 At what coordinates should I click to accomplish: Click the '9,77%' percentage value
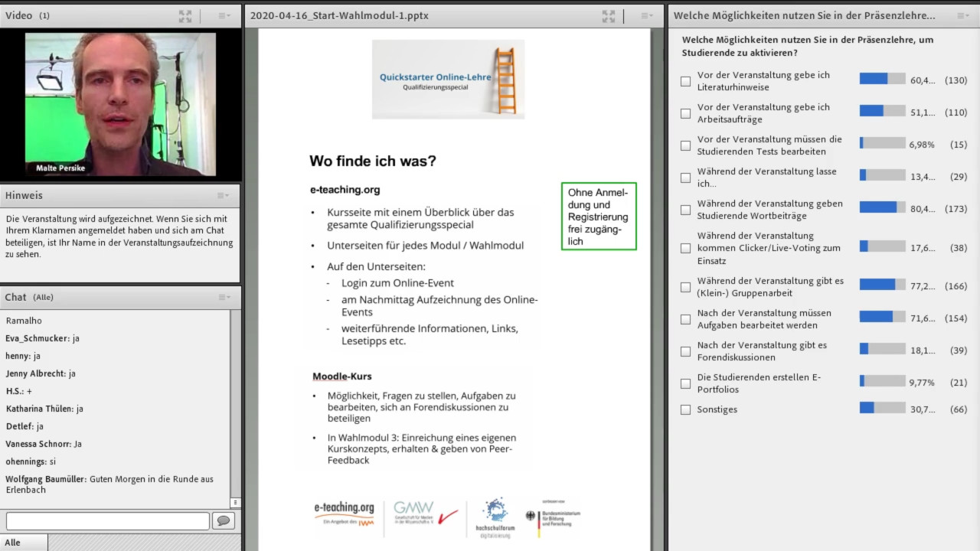tap(922, 383)
